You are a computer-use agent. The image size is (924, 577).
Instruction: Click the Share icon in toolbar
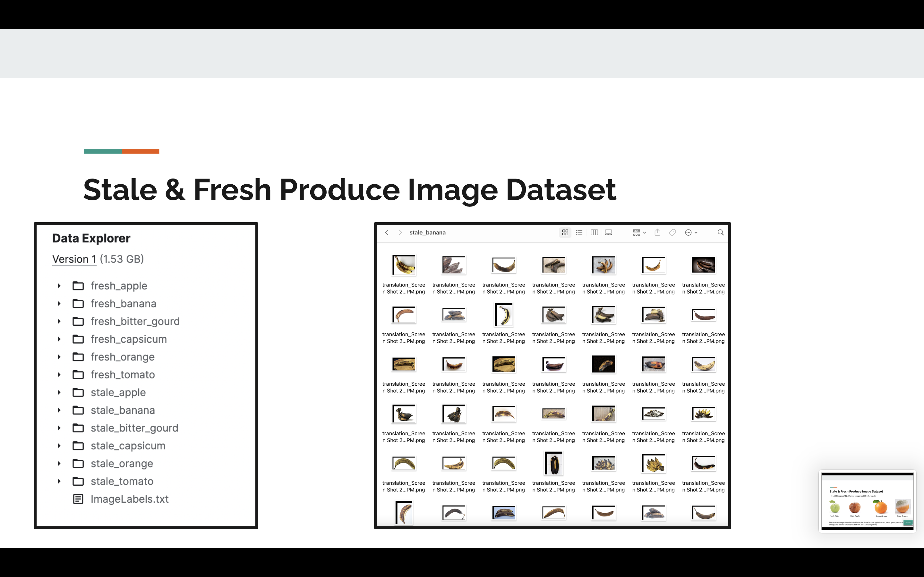657,232
